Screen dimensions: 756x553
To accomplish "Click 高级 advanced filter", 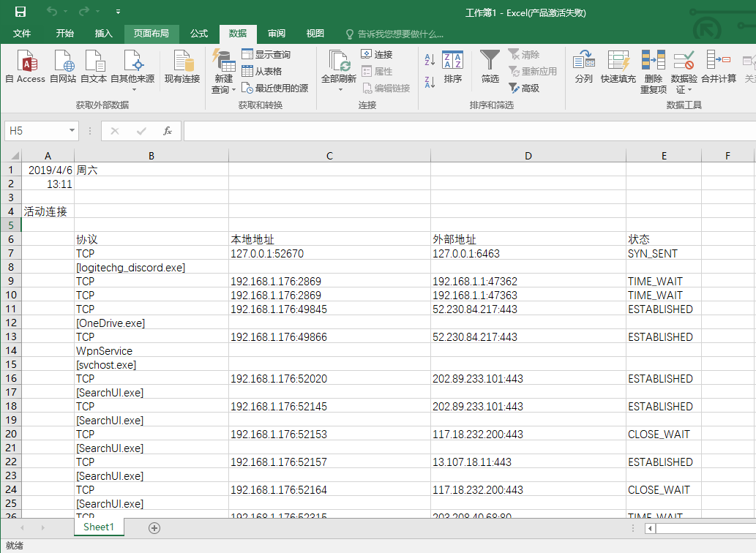I will click(524, 89).
